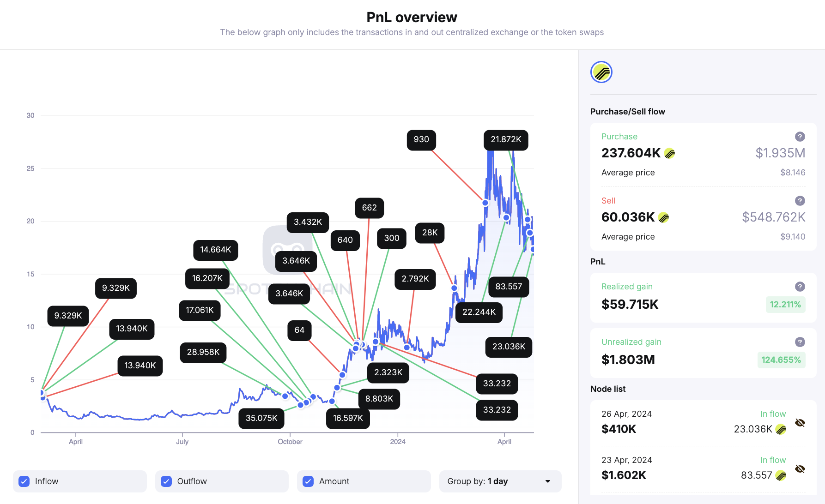The height and width of the screenshot is (504, 825).
Task: Click the coin icon next to Purchase 237.604K
Action: pos(669,153)
